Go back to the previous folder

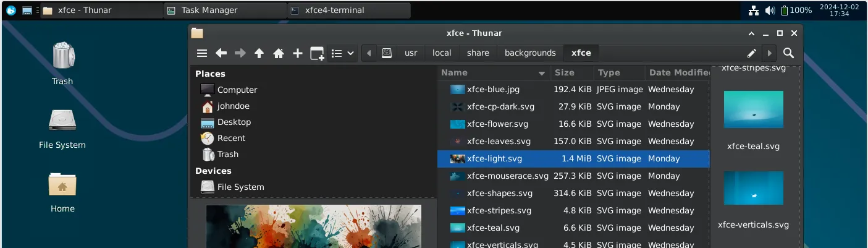pos(221,53)
